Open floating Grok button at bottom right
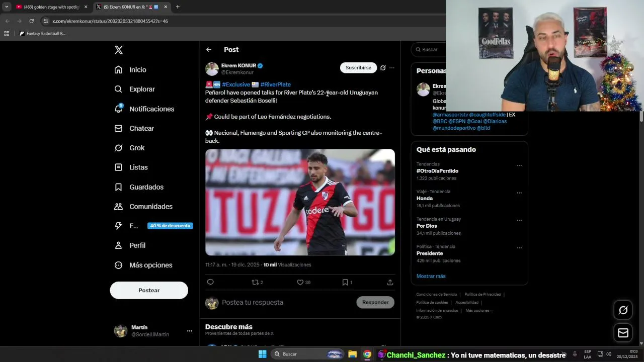Image resolution: width=644 pixels, height=362 pixels. [623, 310]
